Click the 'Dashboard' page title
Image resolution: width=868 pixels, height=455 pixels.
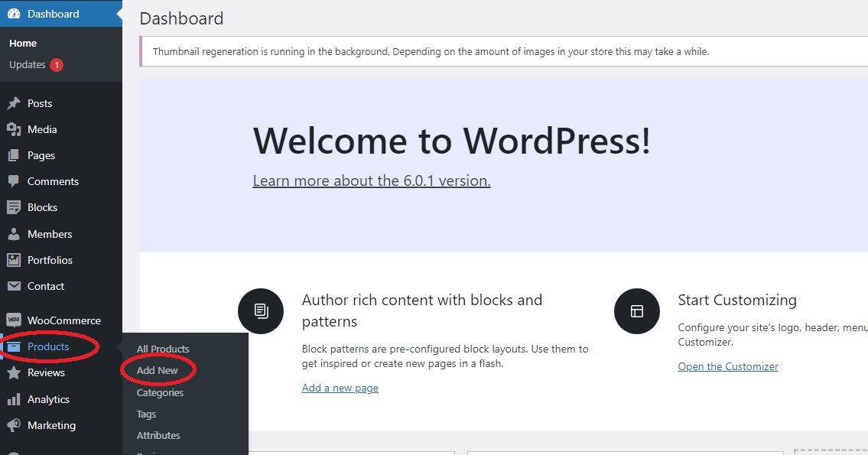click(x=181, y=18)
